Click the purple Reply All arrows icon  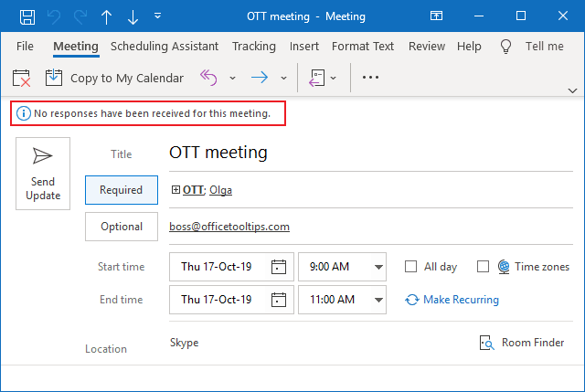(x=208, y=78)
